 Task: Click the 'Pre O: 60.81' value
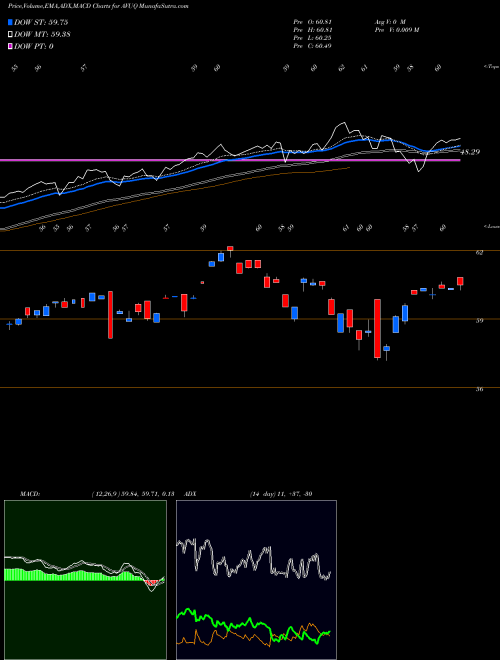312,22
